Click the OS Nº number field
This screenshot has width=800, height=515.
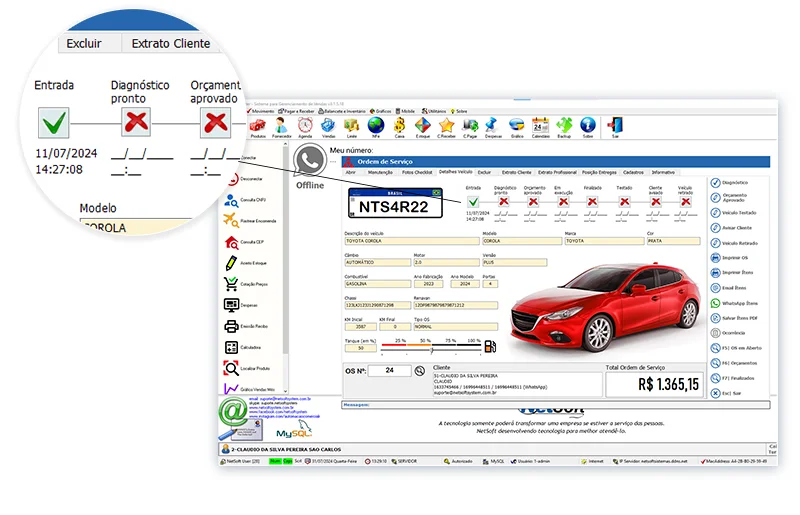click(x=389, y=371)
